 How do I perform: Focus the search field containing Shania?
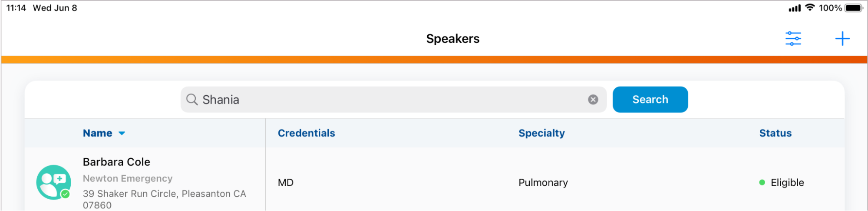point(391,100)
